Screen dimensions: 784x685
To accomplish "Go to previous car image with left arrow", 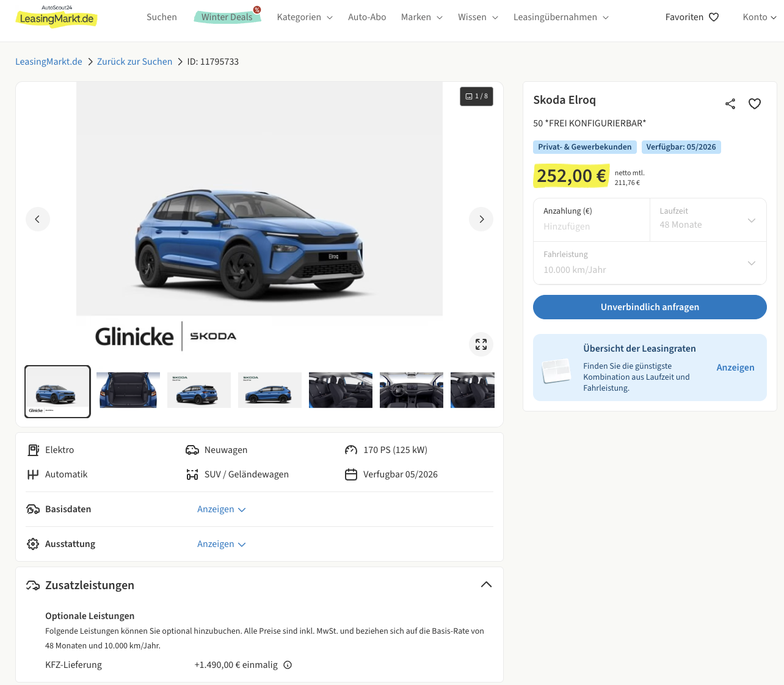I will tap(37, 219).
